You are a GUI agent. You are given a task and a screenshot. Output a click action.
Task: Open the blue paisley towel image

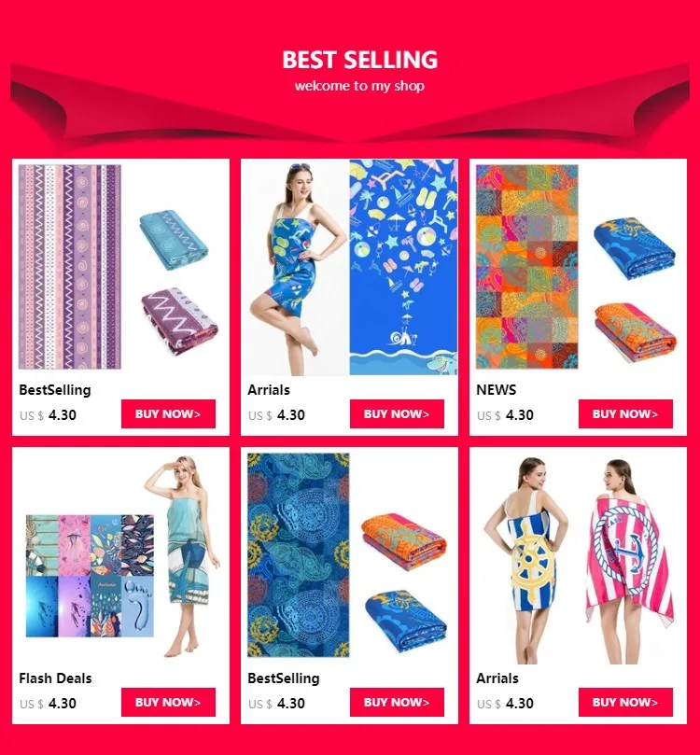299,555
